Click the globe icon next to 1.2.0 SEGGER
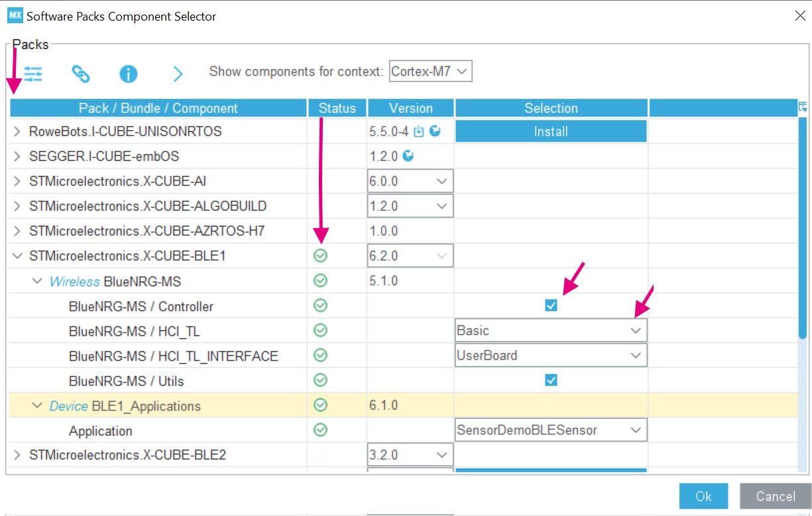This screenshot has height=516, width=812. [408, 156]
